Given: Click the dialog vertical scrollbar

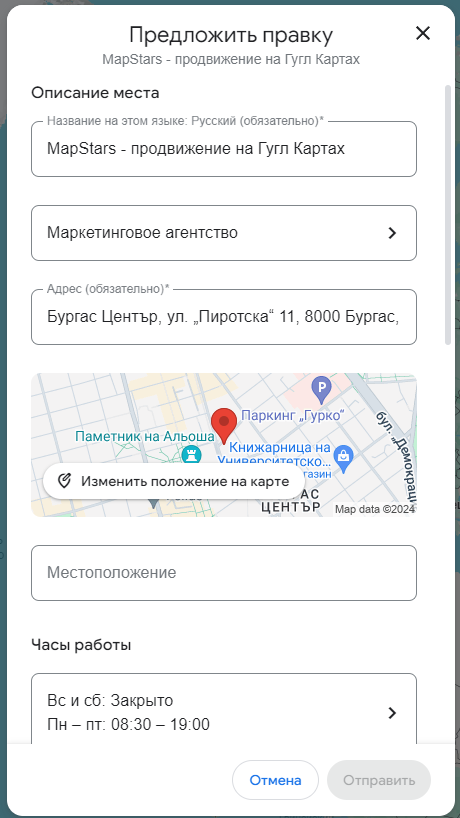Looking at the screenshot, I should tap(448, 214).
